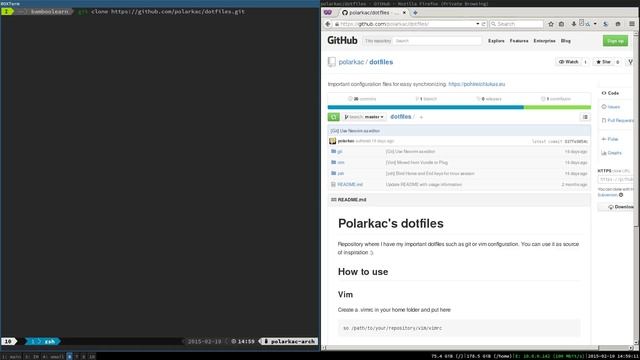Open the repository homepage URL link
The image size is (640, 360).
click(476, 84)
